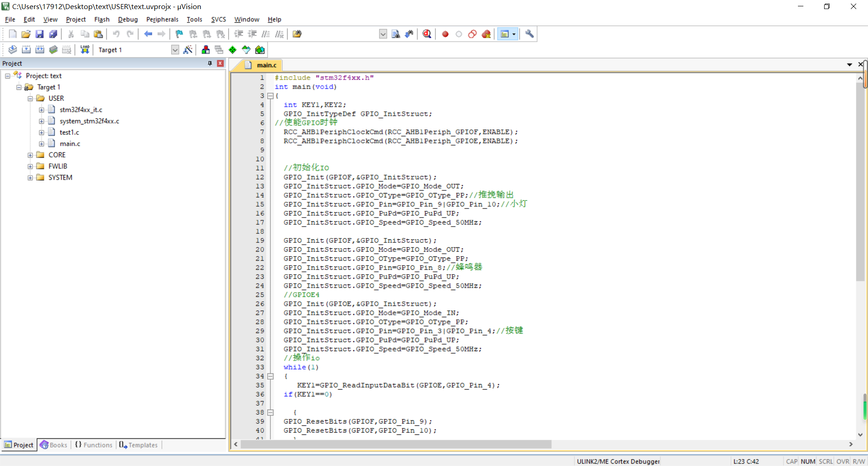The height and width of the screenshot is (466, 868).
Task: Click the disable all breakpoints icon
Action: [472, 34]
